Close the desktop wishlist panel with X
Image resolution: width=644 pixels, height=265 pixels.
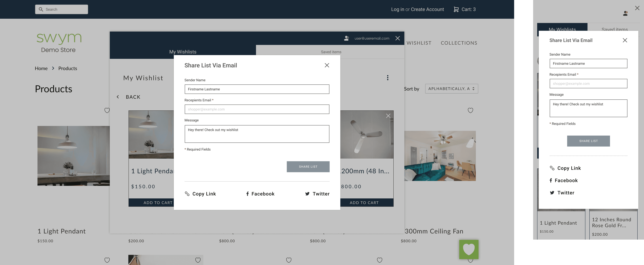(398, 38)
